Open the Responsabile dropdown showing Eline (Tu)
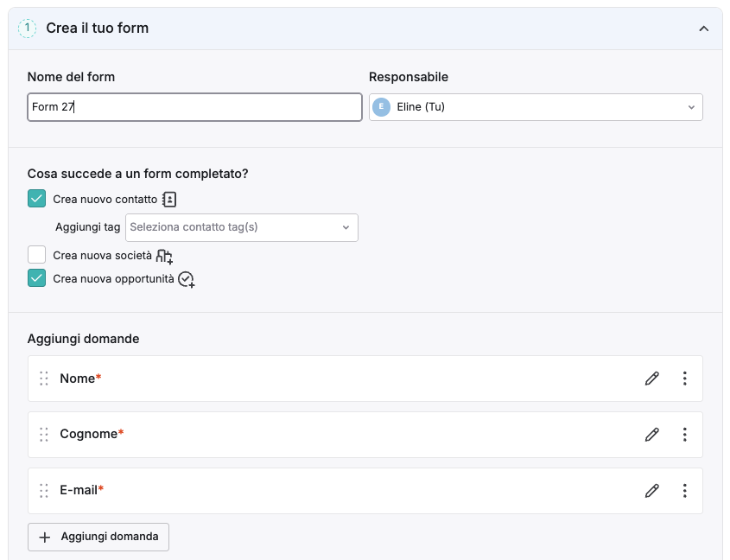The height and width of the screenshot is (560, 730). 536,107
